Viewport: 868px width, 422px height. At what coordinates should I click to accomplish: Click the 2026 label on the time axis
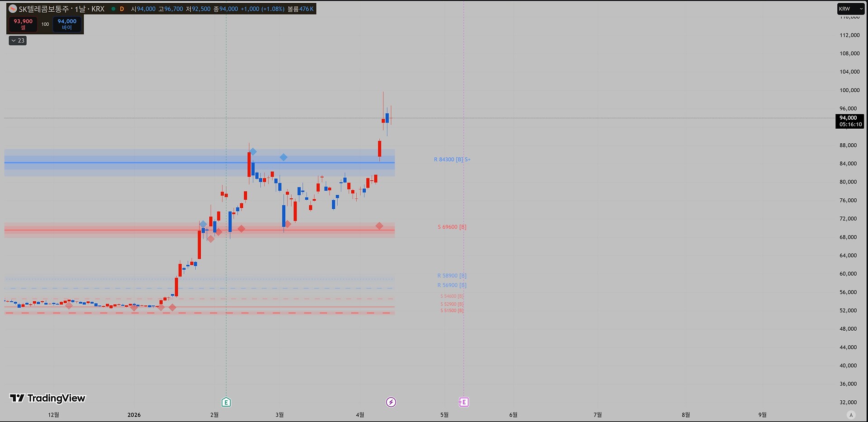point(134,415)
